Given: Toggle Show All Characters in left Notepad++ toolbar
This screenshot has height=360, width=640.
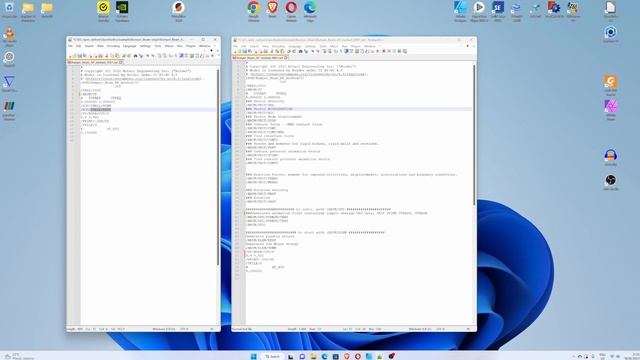Looking at the screenshot, I should tap(176, 56).
